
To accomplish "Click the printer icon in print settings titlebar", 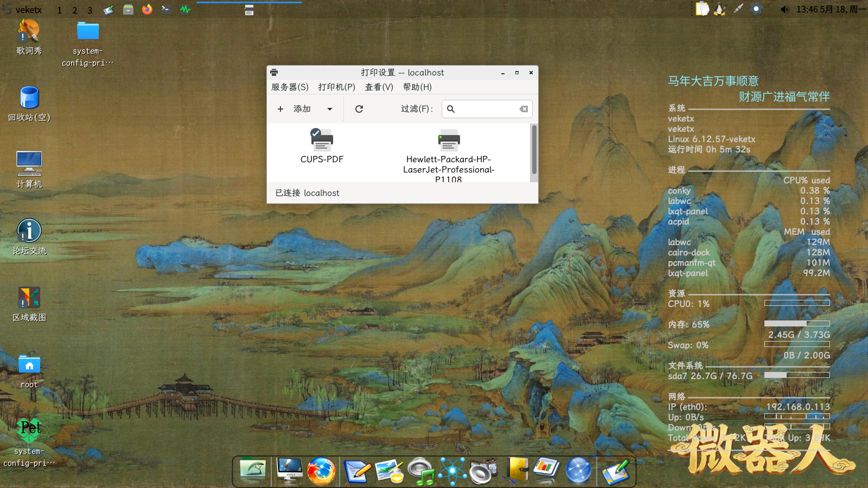I will click(x=274, y=72).
